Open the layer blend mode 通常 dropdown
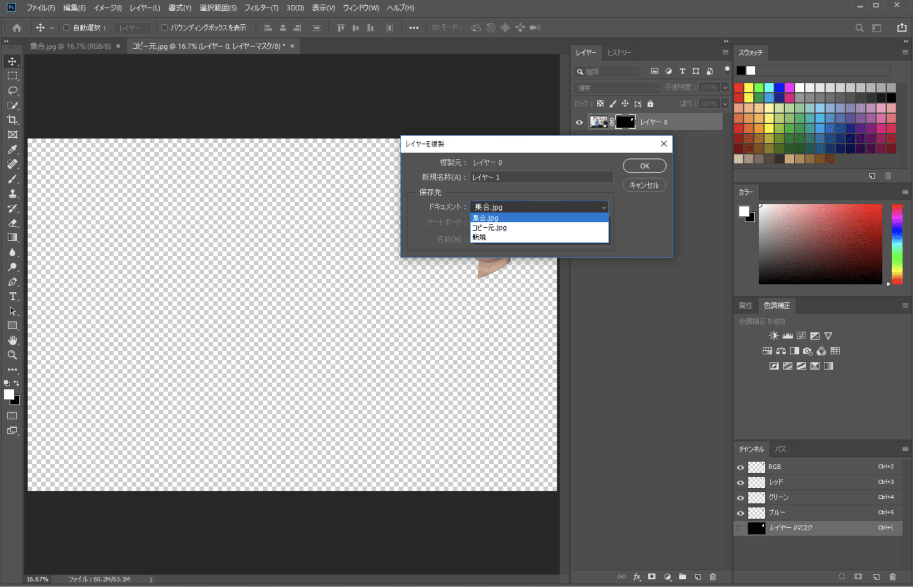913x588 pixels. [616, 88]
